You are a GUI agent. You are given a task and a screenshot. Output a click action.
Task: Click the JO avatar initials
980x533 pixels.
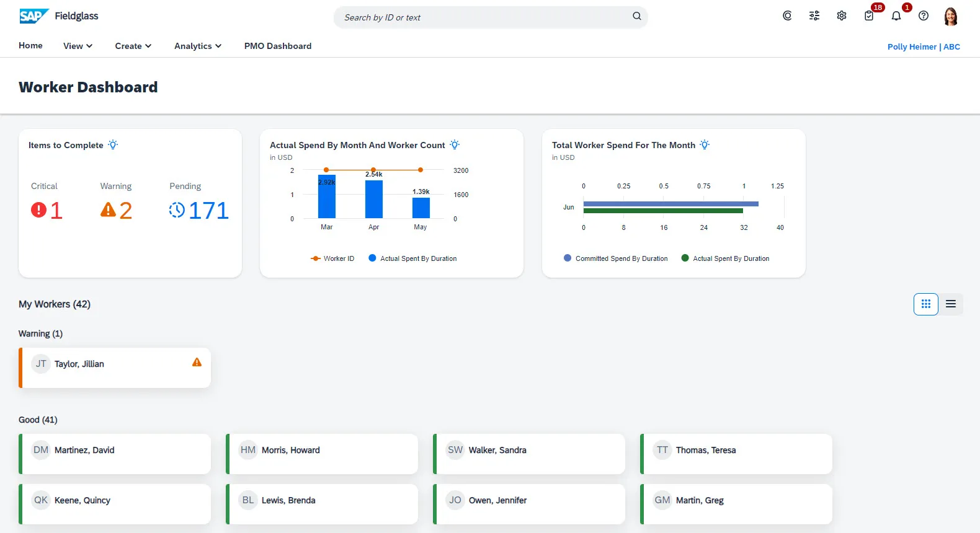[x=455, y=500]
